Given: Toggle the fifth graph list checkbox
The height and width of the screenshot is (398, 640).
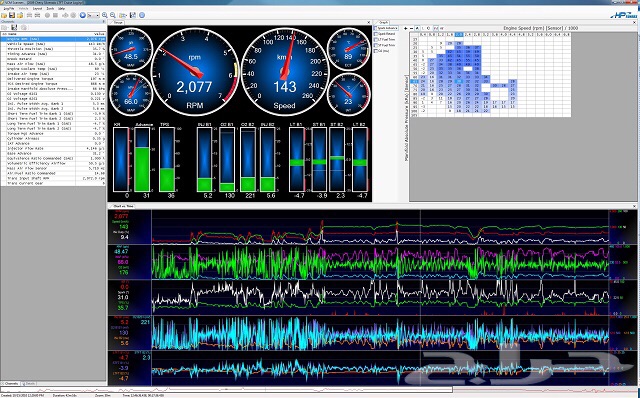Looking at the screenshot, I should pos(376,51).
